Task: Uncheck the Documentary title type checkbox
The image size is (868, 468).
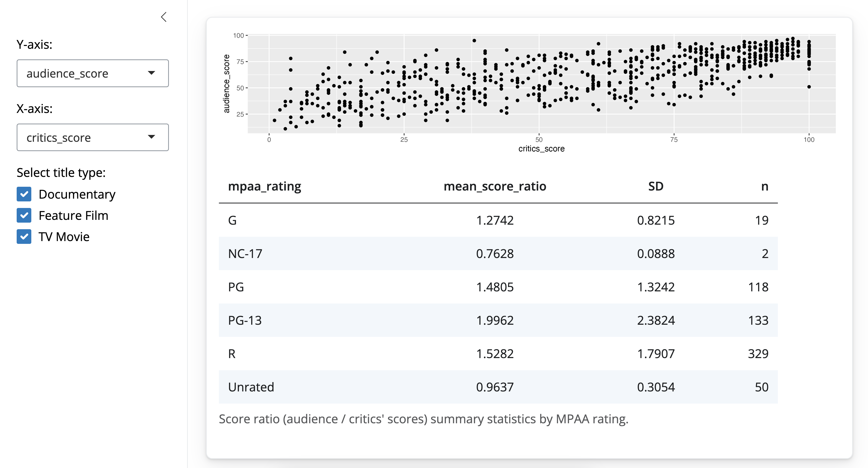Action: (x=24, y=194)
